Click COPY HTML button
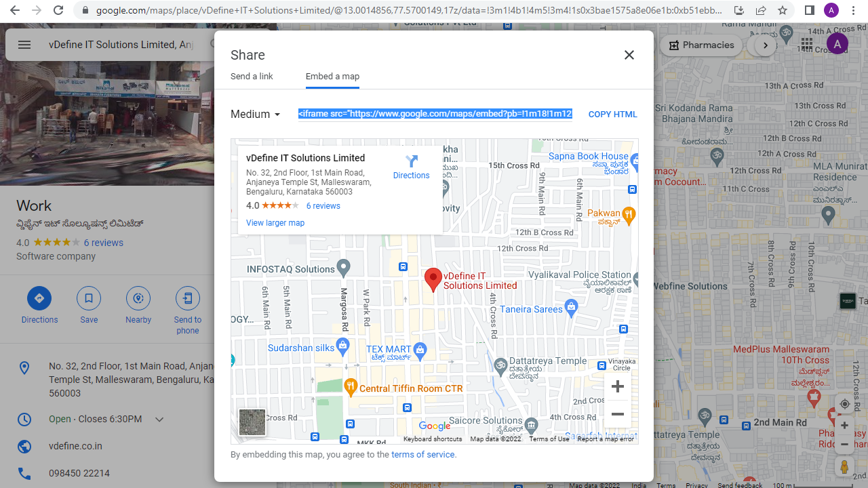The width and height of the screenshot is (868, 488). [x=613, y=115]
